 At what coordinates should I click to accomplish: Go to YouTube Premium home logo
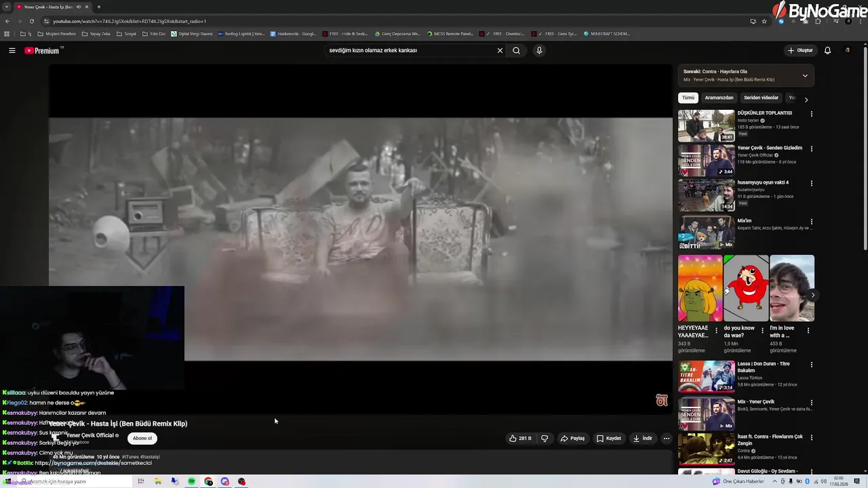(43, 50)
